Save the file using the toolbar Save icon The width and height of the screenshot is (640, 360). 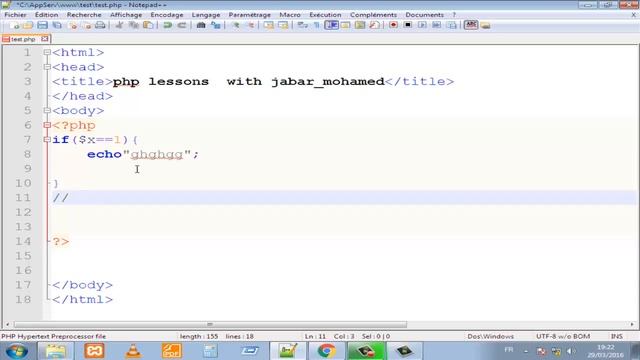coord(42,25)
